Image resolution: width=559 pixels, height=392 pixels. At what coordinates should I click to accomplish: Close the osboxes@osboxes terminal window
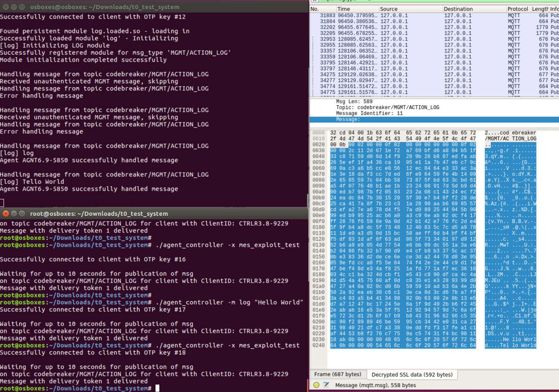pos(6,7)
